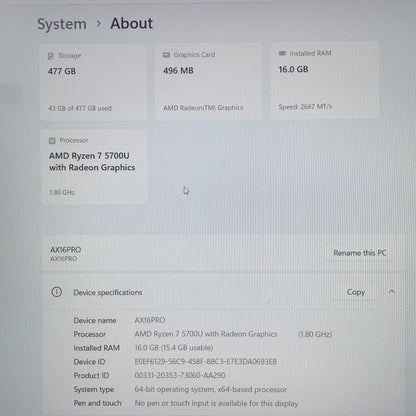Select the Processor value in specifications list
Viewport: 416px width, 416px height.
pyautogui.click(x=206, y=334)
